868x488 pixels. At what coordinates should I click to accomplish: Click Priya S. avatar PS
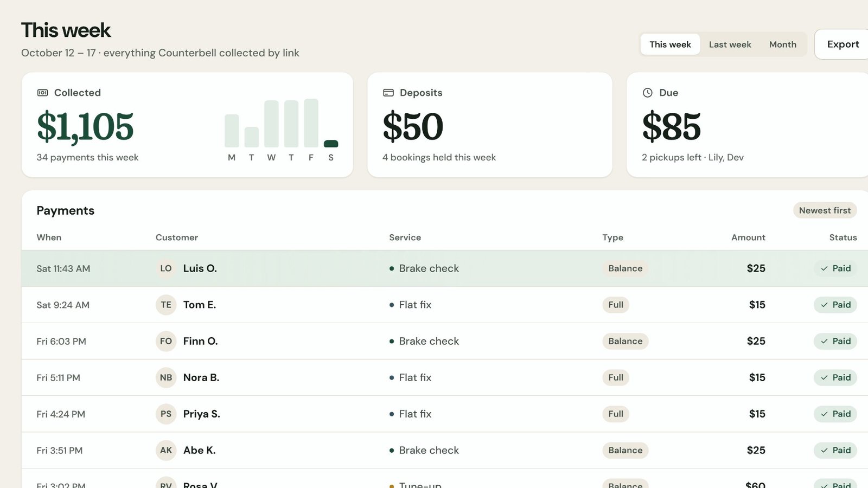pyautogui.click(x=166, y=414)
